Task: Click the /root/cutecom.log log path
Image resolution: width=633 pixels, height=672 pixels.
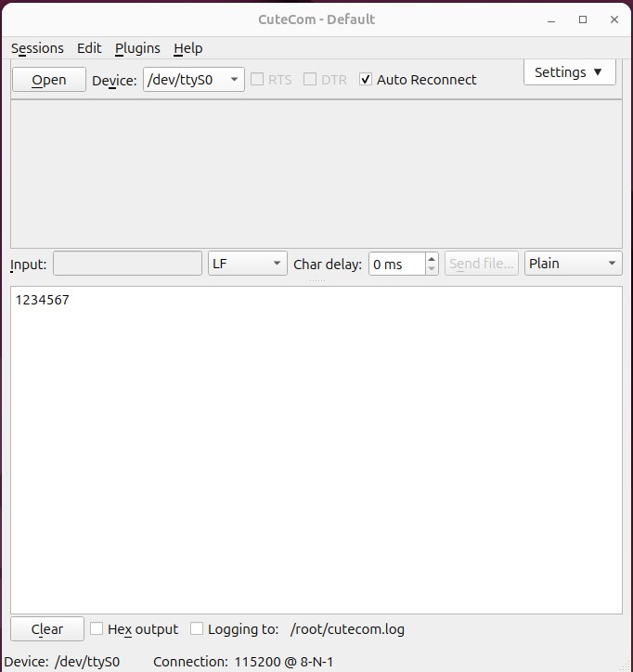Action: pos(347,629)
